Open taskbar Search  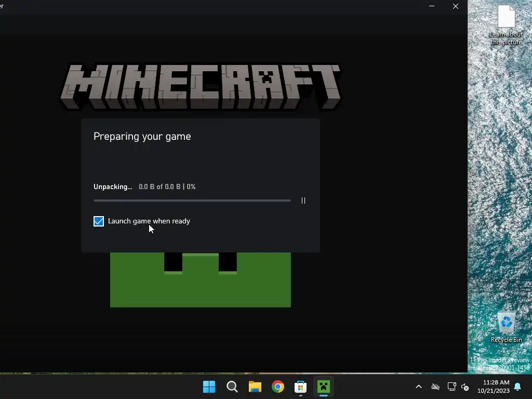point(232,387)
